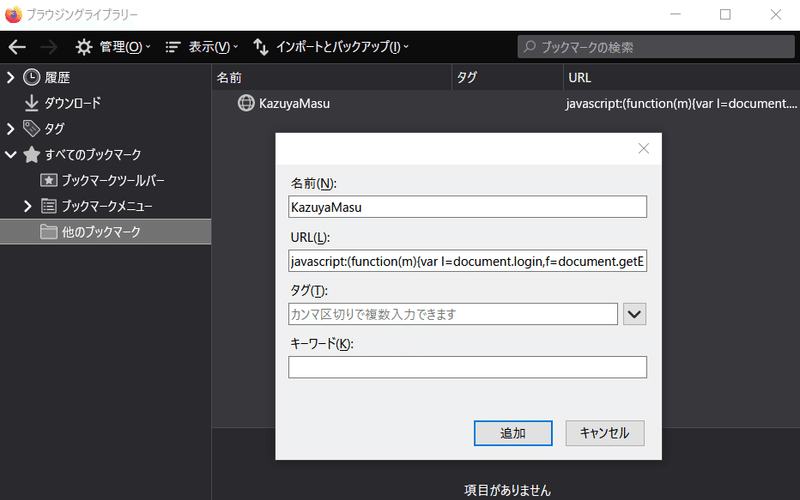The height and width of the screenshot is (500, 800).
Task: Click the clock icon beside 履歴
Action: coord(32,78)
